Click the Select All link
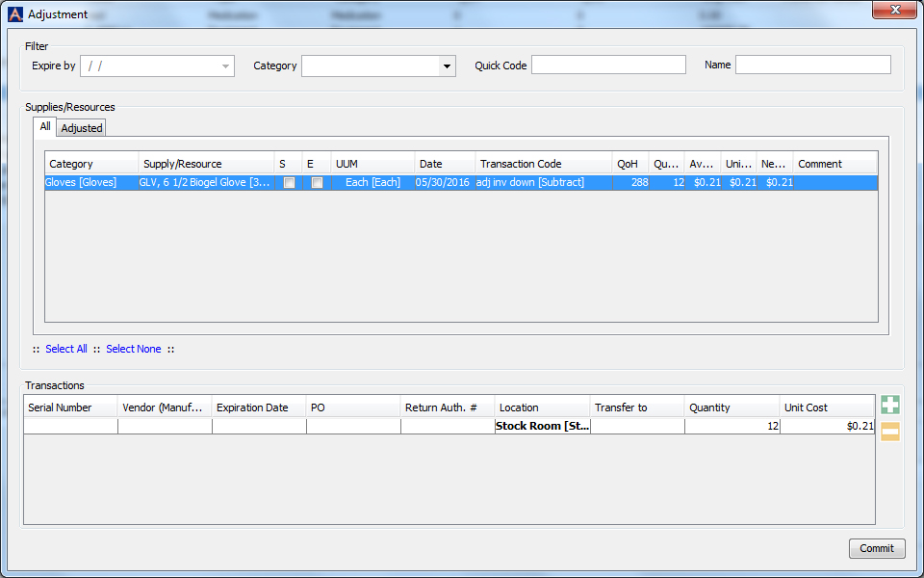 point(66,349)
